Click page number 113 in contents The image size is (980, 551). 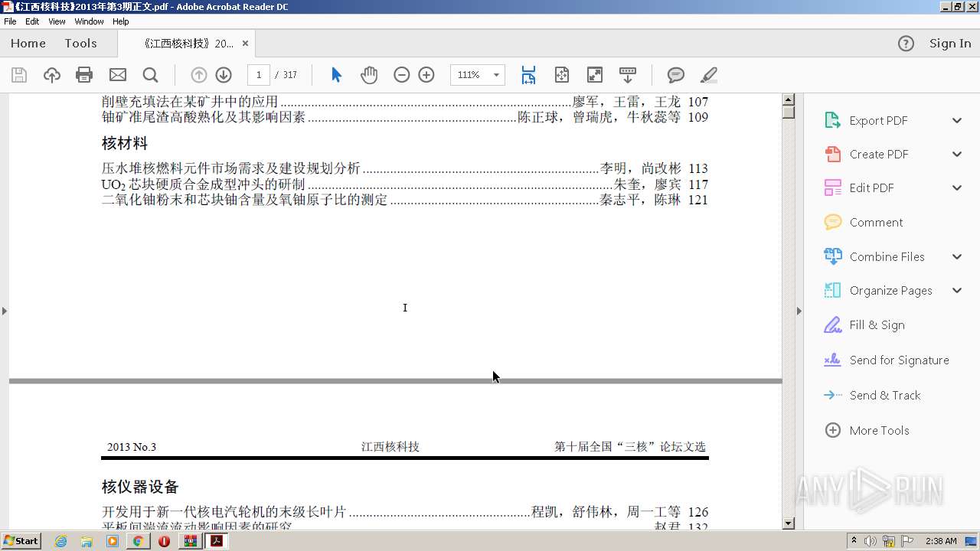(x=698, y=168)
